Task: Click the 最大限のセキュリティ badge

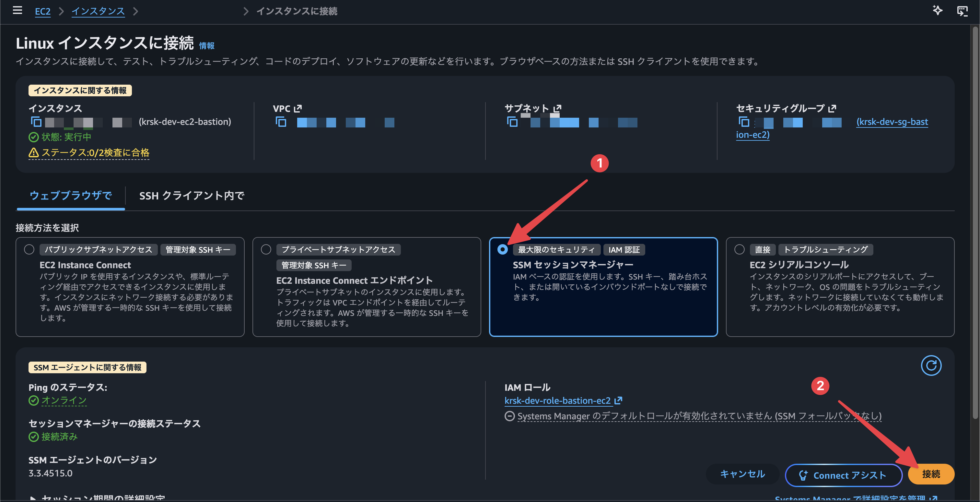Action: tap(556, 250)
